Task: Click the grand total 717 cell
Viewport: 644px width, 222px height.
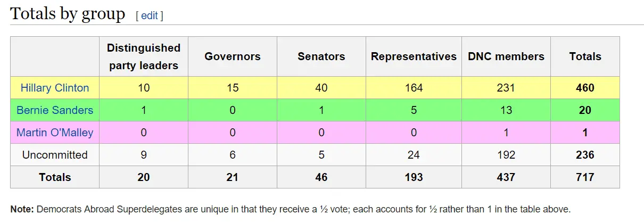Action: [x=585, y=177]
